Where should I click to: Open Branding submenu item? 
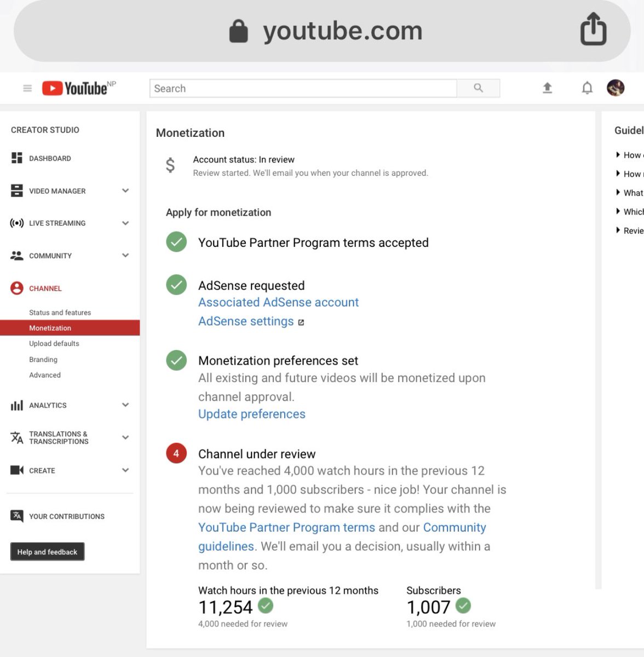[43, 360]
